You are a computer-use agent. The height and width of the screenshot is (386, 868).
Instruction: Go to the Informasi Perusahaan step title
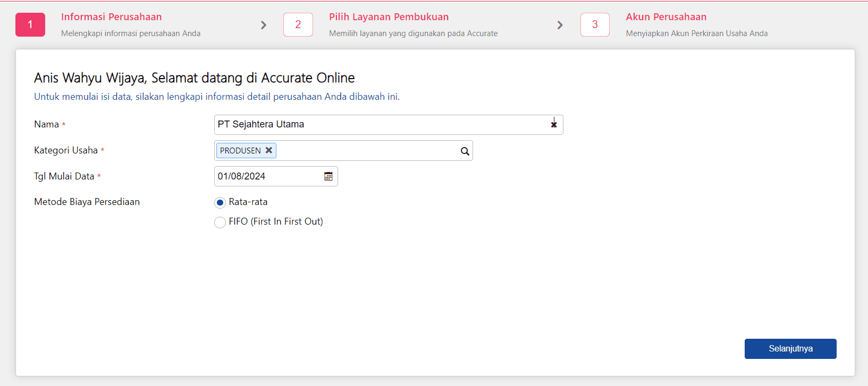coord(111,17)
